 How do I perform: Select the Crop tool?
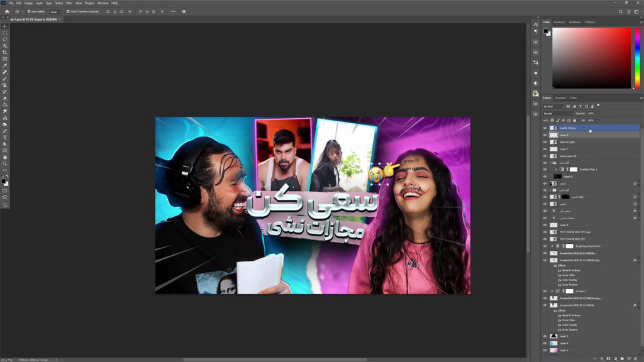(5, 52)
